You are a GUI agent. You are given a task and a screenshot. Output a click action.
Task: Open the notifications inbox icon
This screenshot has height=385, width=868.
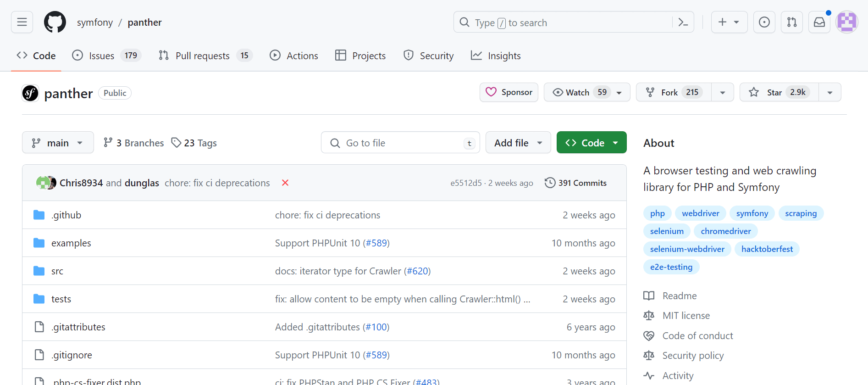click(x=819, y=22)
